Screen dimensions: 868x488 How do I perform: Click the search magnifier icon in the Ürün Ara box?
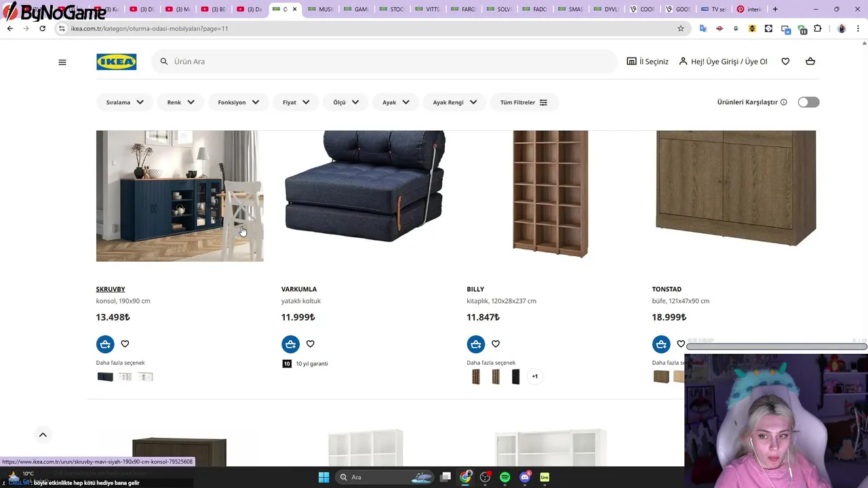point(163,62)
